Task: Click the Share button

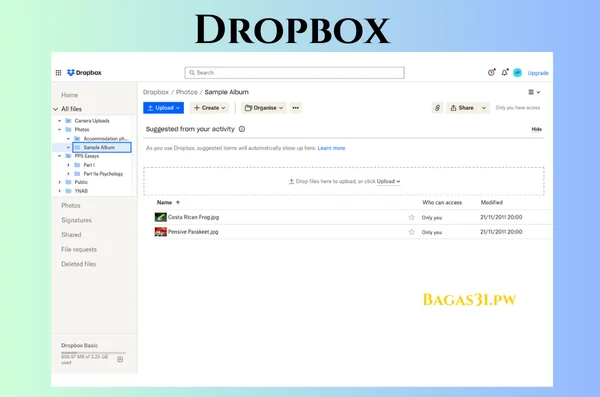Action: [462, 108]
